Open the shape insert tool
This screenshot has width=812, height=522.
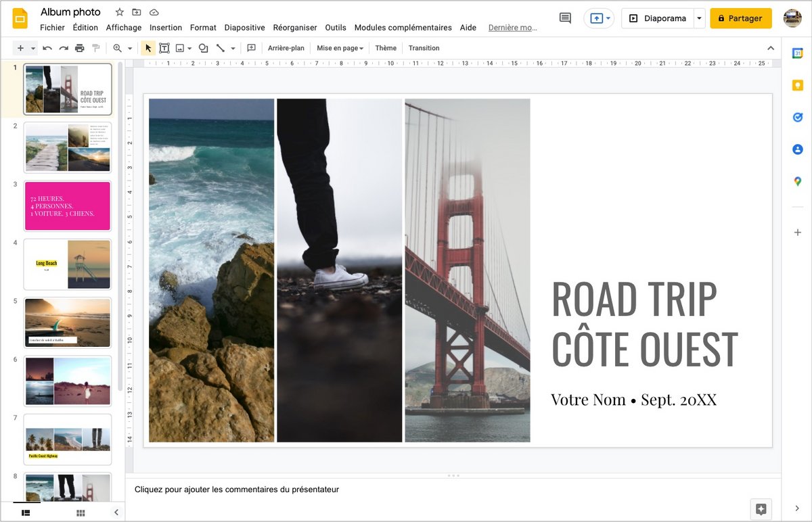tap(203, 48)
